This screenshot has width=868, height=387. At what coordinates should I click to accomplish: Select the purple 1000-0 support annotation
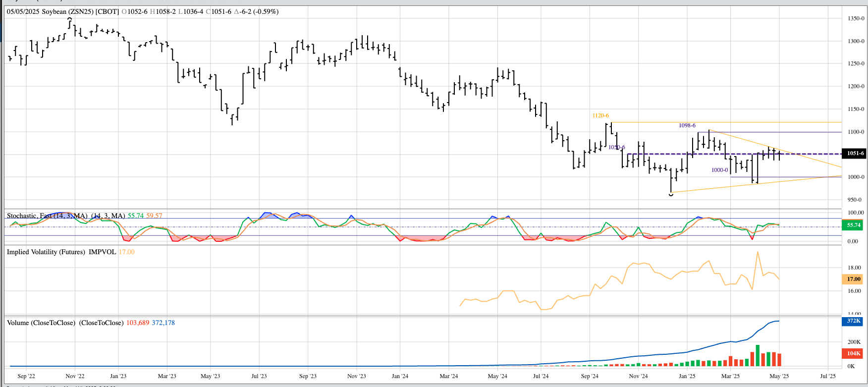pyautogui.click(x=719, y=170)
